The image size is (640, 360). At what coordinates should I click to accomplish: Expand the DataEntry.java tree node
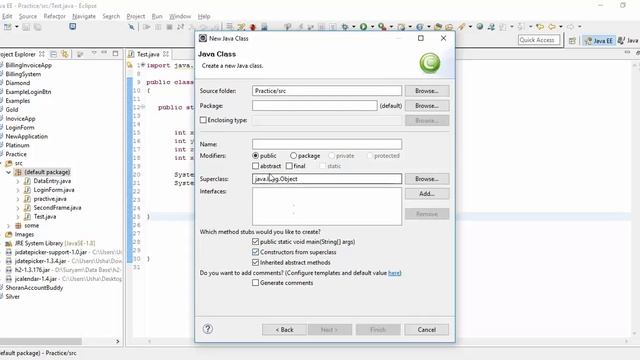pos(18,181)
